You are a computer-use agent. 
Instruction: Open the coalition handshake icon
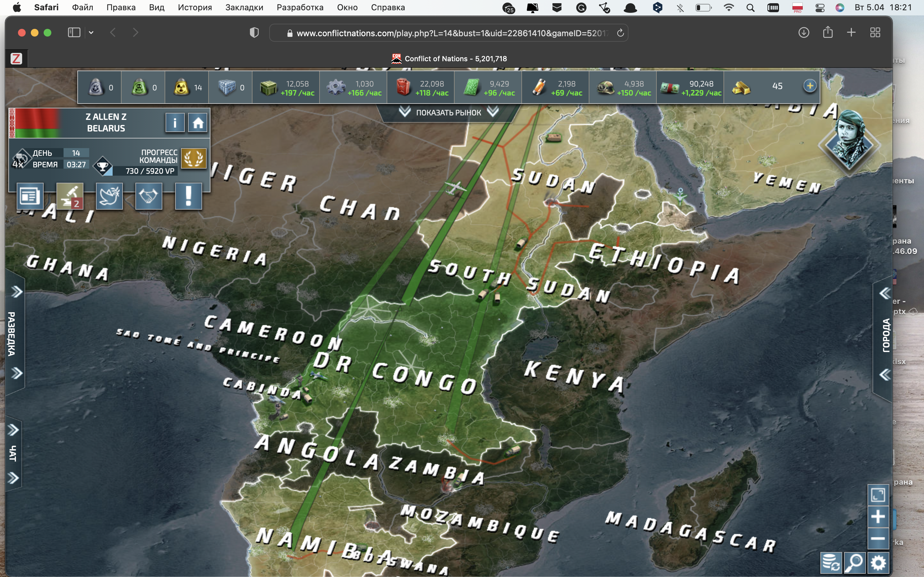pyautogui.click(x=149, y=196)
